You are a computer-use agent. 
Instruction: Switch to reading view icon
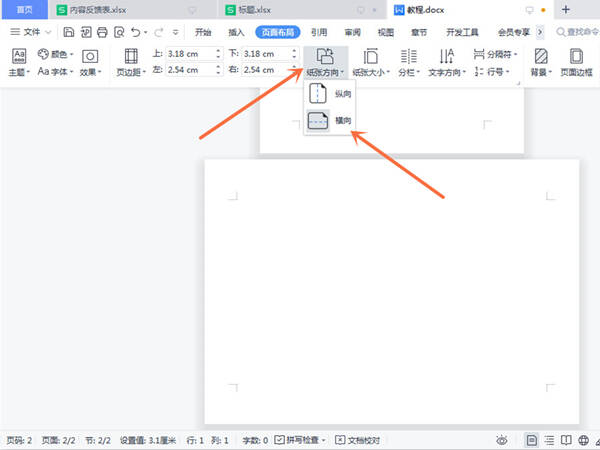tap(566, 440)
